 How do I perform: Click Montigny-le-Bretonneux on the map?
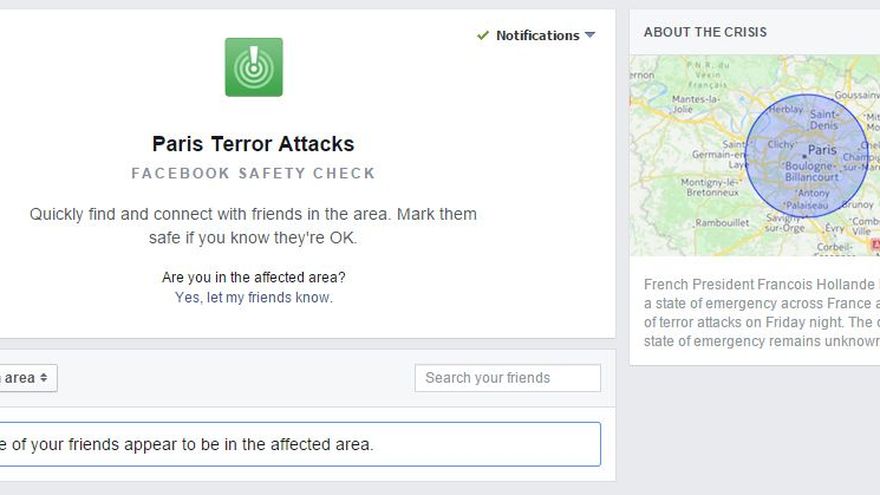coord(712,188)
